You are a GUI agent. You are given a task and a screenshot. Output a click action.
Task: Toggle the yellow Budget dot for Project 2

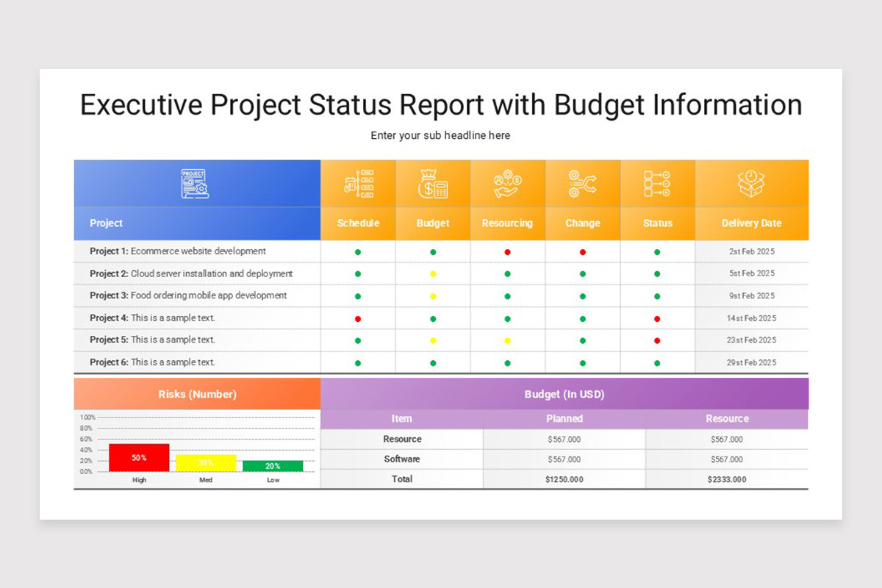(x=433, y=273)
